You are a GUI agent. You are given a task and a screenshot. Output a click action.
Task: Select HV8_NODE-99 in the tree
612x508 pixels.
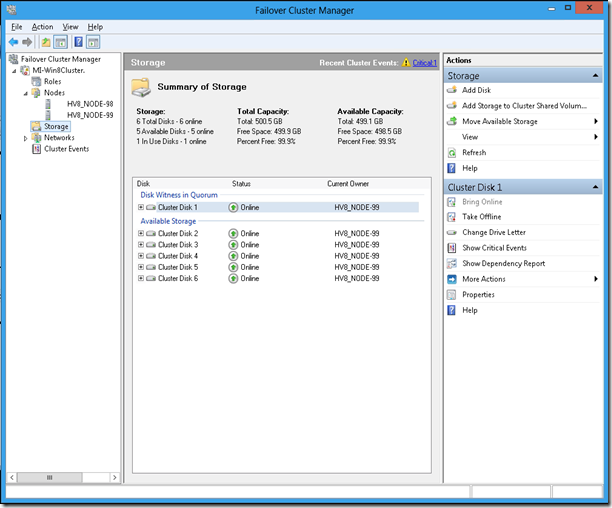90,115
